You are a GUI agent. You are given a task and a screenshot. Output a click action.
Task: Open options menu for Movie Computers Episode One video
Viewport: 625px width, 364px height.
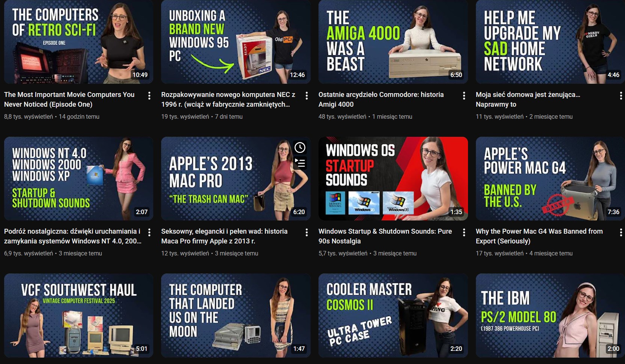point(149,96)
